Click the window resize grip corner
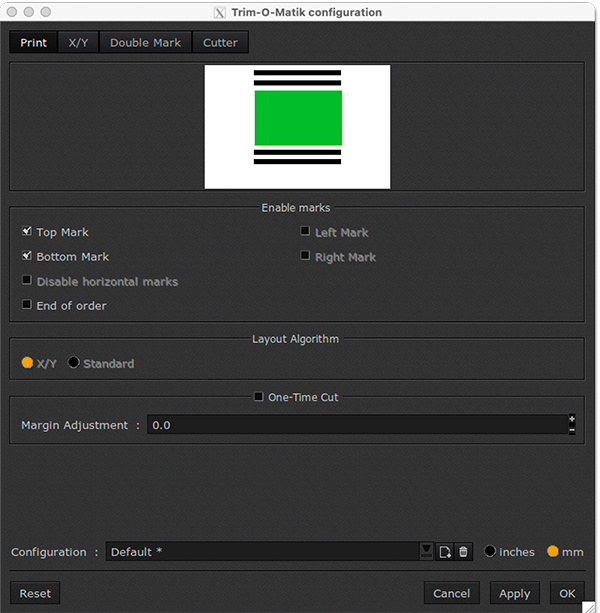This screenshot has height=613, width=600. pos(592,606)
